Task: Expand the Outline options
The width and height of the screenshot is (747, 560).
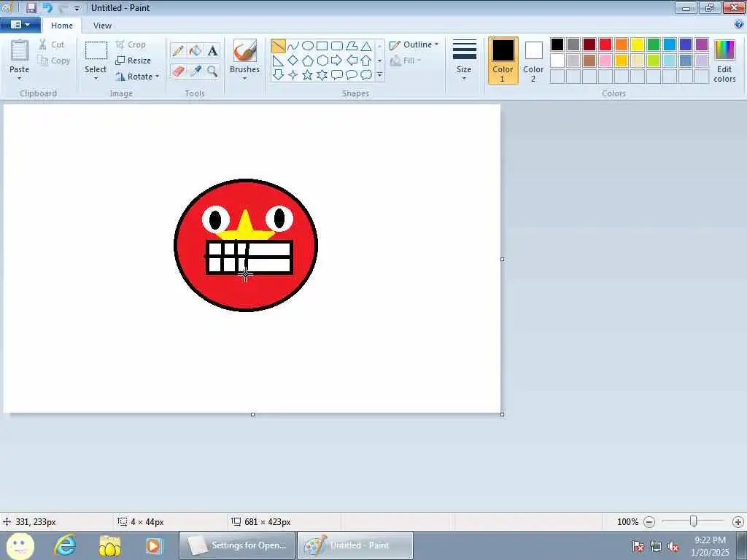Action: (x=414, y=44)
